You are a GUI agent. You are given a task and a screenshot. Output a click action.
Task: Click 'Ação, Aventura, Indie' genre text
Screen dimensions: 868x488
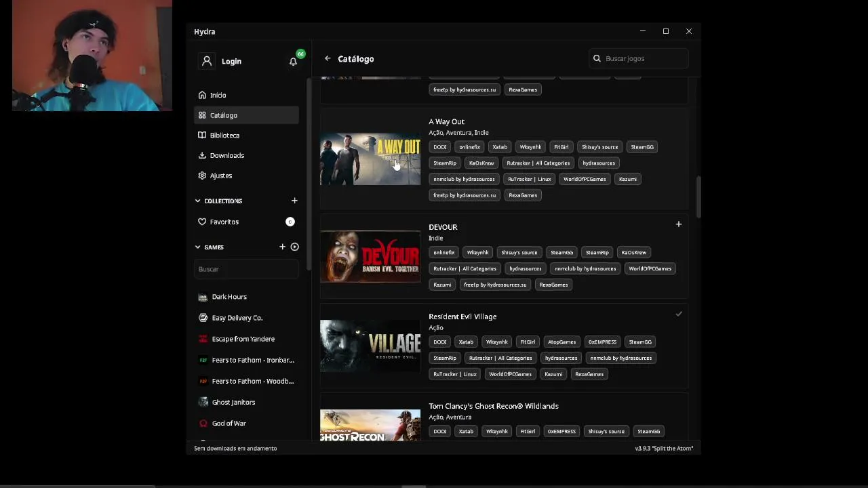pyautogui.click(x=458, y=133)
